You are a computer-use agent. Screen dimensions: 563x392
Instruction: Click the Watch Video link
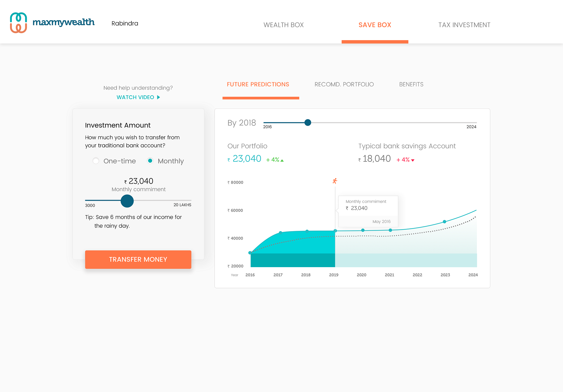coord(135,97)
